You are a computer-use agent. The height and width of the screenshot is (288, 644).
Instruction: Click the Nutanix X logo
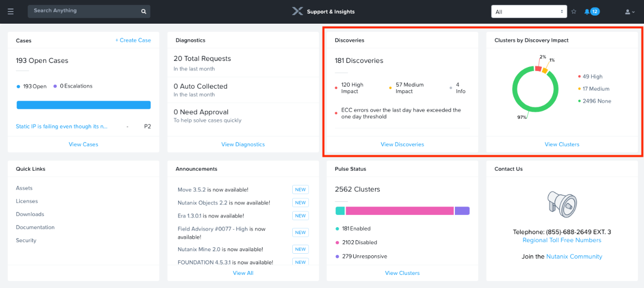(x=297, y=11)
